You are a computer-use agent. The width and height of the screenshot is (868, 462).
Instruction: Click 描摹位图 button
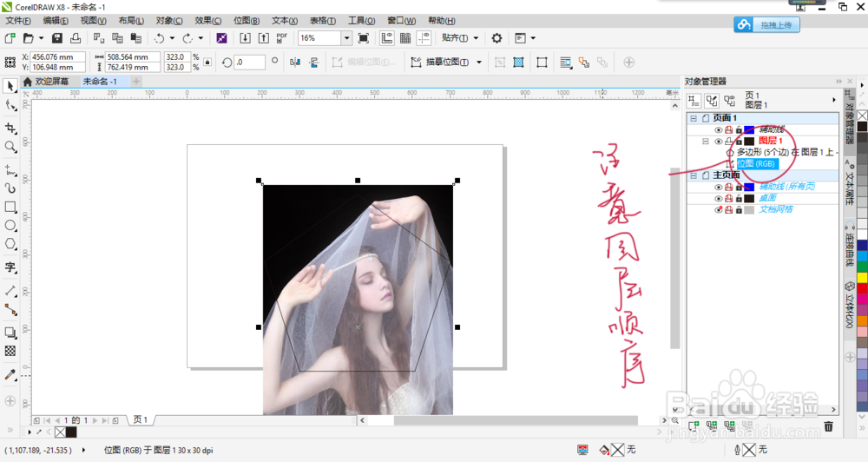[x=440, y=62]
